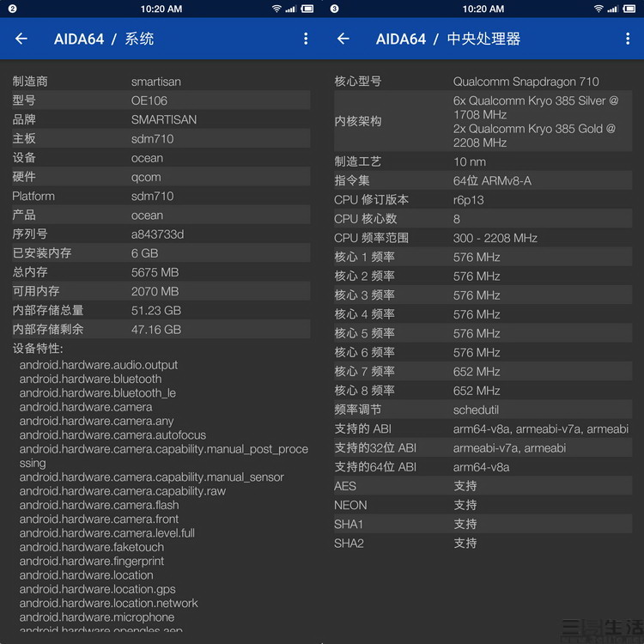Select the 核心型号 Qualcomm Snapdragon 710 row
This screenshot has height=644, width=644.
(x=483, y=82)
